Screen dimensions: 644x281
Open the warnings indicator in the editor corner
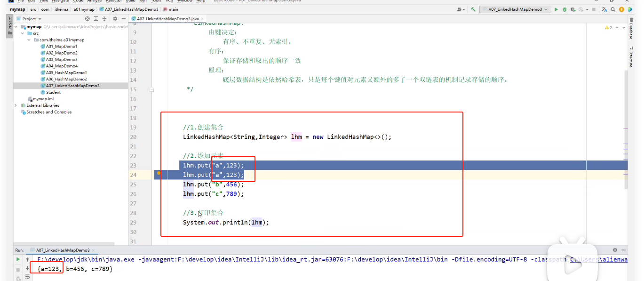point(609,28)
